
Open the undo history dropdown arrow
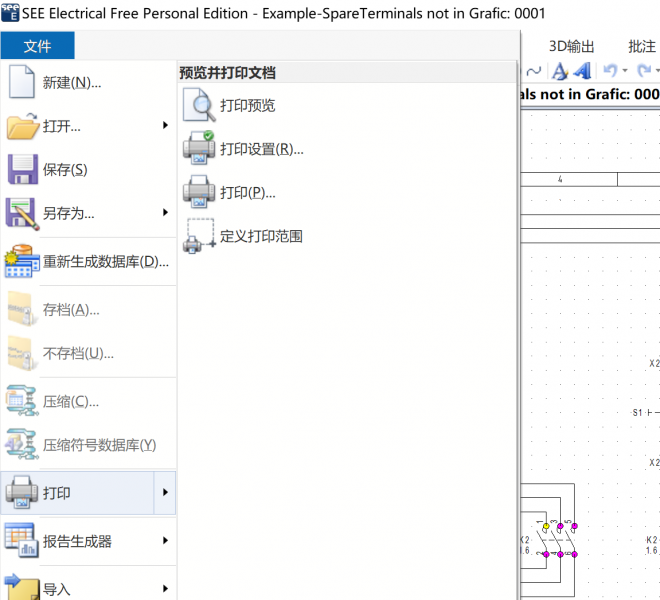coord(625,70)
